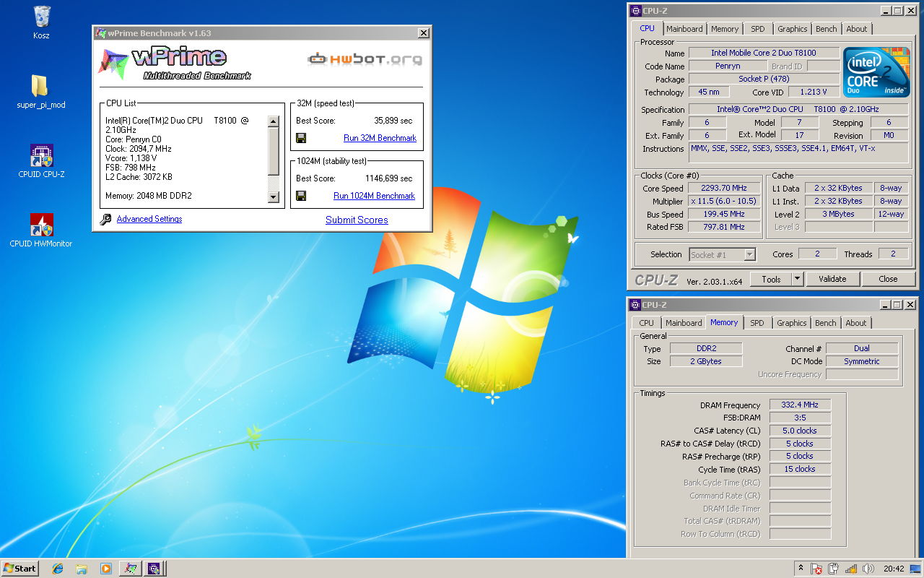The image size is (924, 578).
Task: Click the processor Name field T8100
Action: [x=764, y=53]
